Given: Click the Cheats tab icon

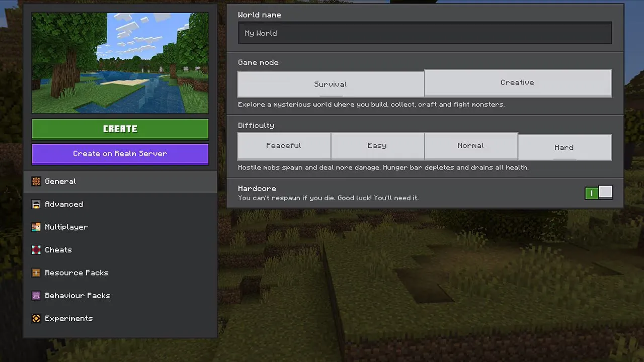Looking at the screenshot, I should click(x=36, y=250).
